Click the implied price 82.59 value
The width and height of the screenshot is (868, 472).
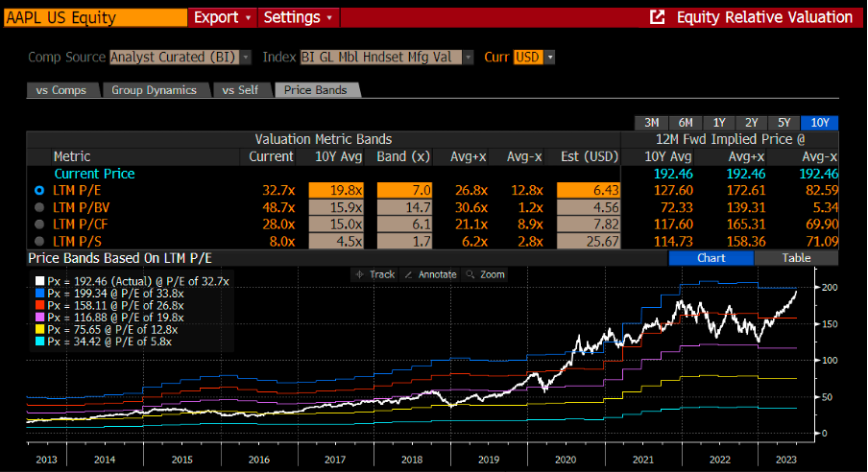click(822, 190)
